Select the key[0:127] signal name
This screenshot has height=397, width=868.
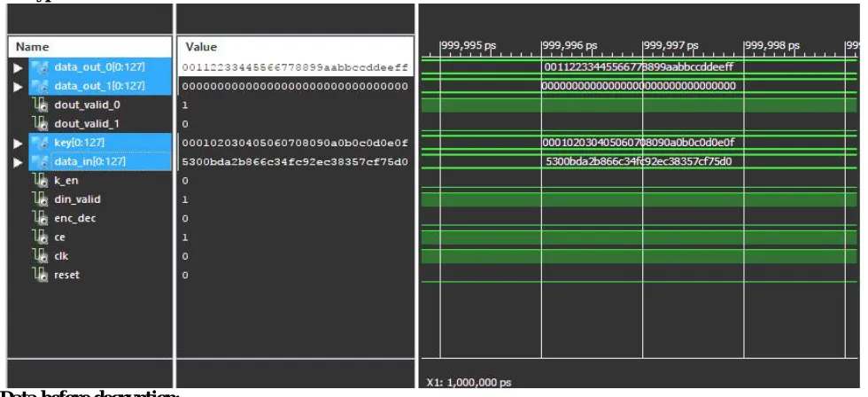click(x=79, y=143)
